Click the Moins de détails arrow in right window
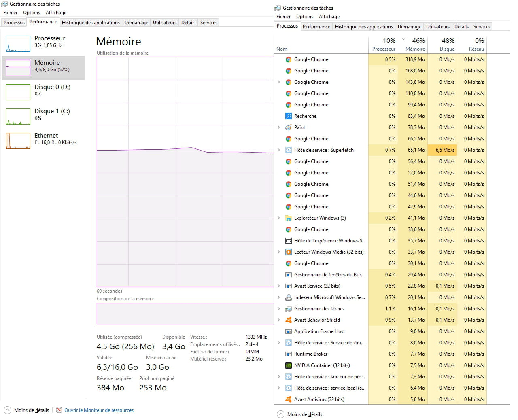The height and width of the screenshot is (420, 518). click(280, 414)
